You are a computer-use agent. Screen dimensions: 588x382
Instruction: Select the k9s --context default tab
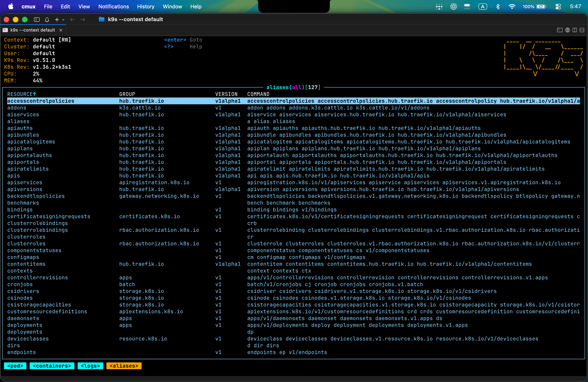tap(33, 30)
